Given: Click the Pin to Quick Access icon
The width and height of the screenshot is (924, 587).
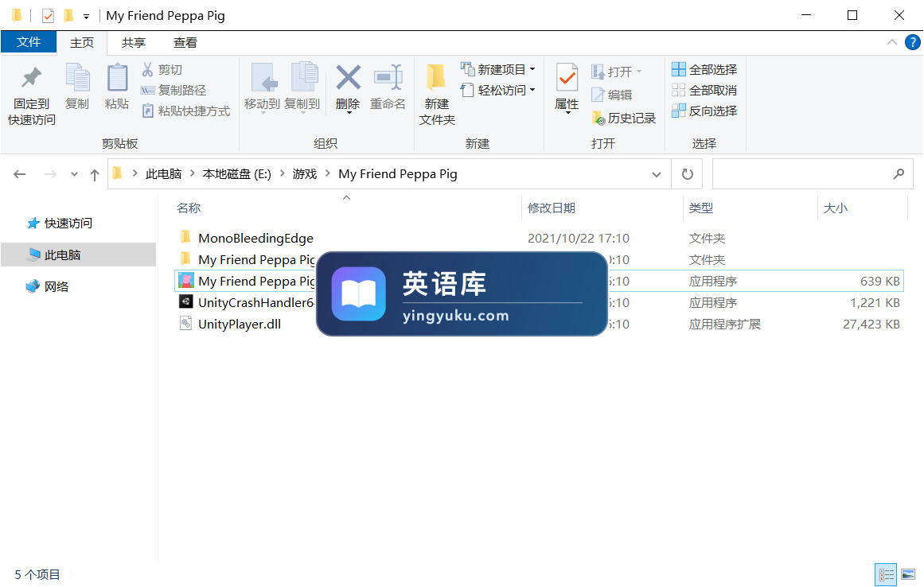Looking at the screenshot, I should tap(31, 78).
